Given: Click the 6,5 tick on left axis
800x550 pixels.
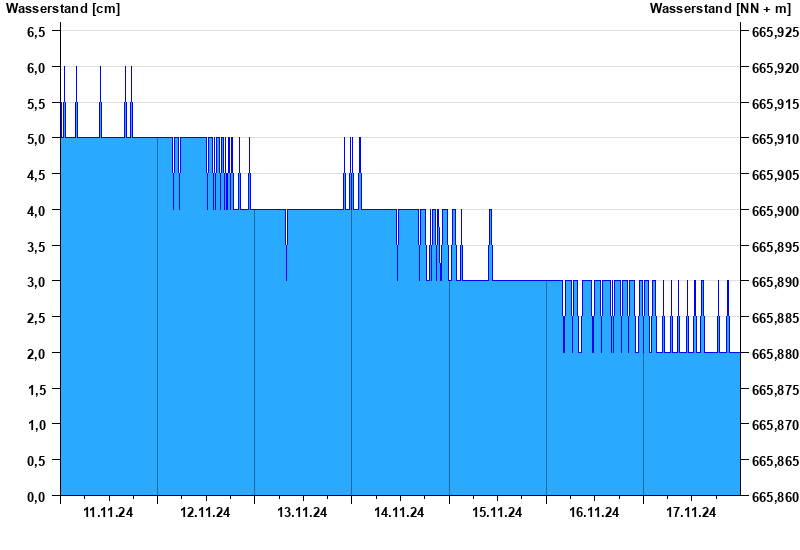Looking at the screenshot, I should point(36,32).
